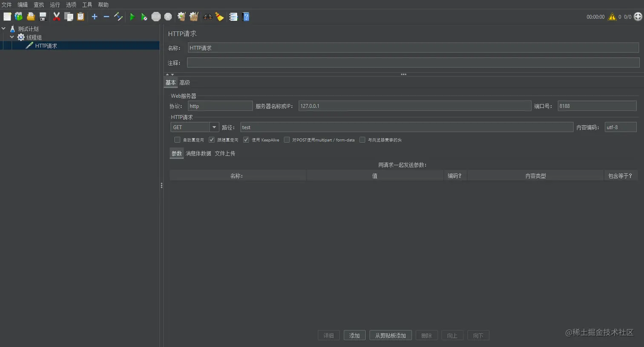Viewport: 644px width, 347px height.
Task: Click the server IP field 127.0.0.1
Action: [x=415, y=106]
